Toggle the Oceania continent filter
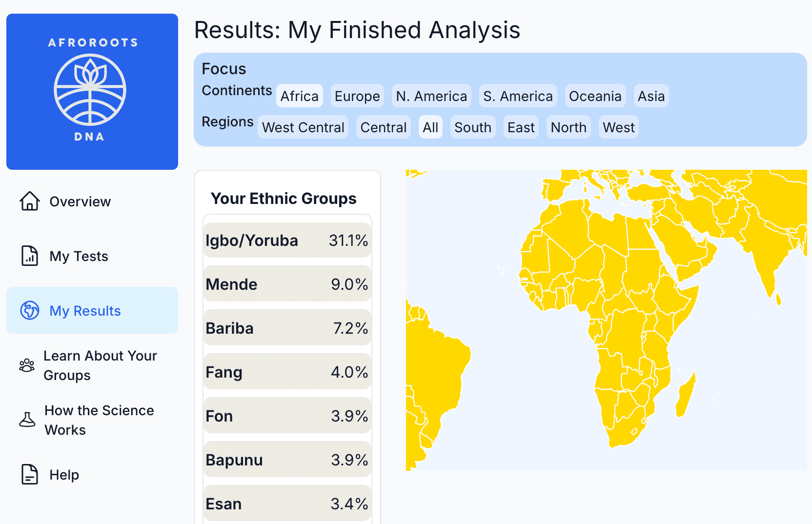812x524 pixels. (595, 96)
